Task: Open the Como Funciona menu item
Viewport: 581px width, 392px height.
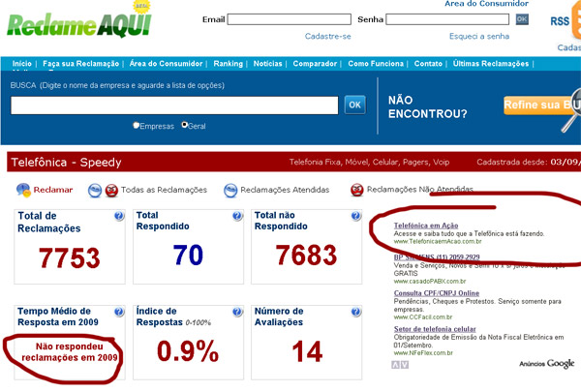Action: click(376, 63)
